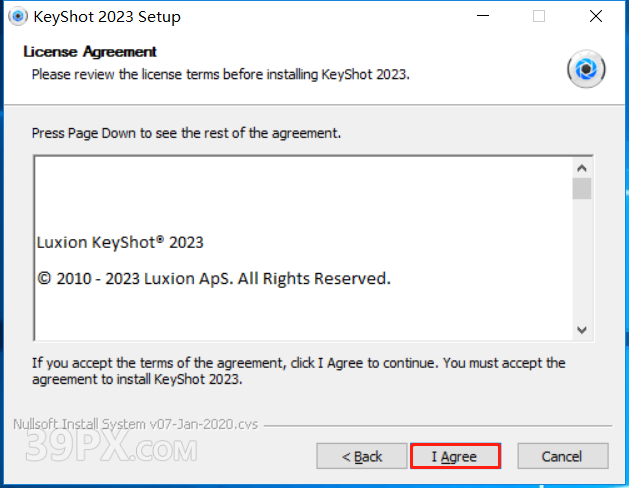629x488 pixels.
Task: Click the "Luxion KeyShot® 2023" line
Action: pos(120,242)
